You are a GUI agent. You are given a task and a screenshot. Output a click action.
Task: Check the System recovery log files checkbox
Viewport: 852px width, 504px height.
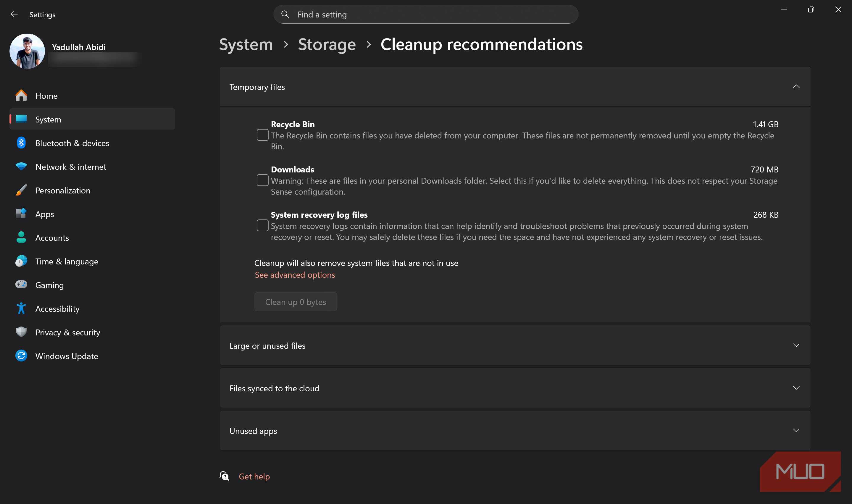[262, 225]
